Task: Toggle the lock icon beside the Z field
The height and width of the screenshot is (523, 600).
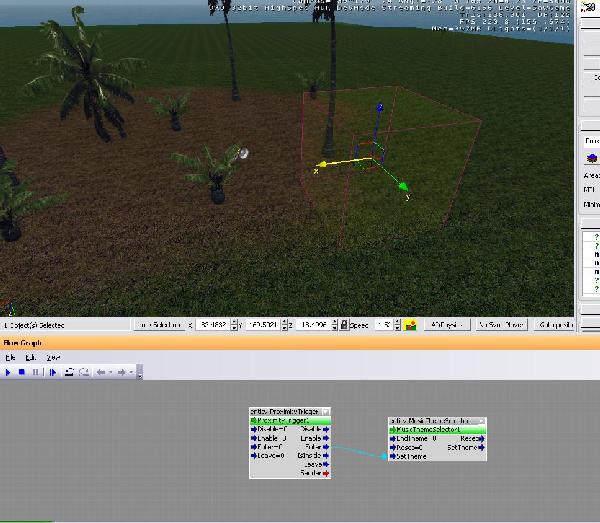Action: coord(344,325)
